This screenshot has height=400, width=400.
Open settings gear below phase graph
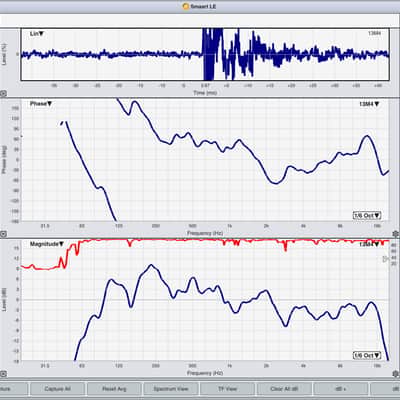click(396, 234)
